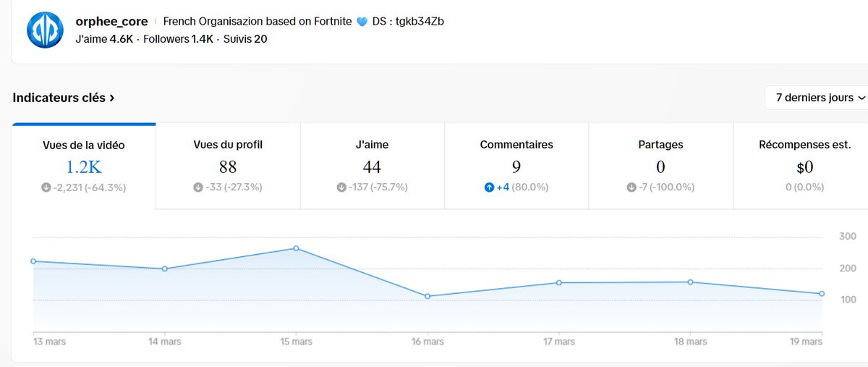Expand the Indicateurs clés section
Viewport: 868px width, 367px height.
click(64, 97)
